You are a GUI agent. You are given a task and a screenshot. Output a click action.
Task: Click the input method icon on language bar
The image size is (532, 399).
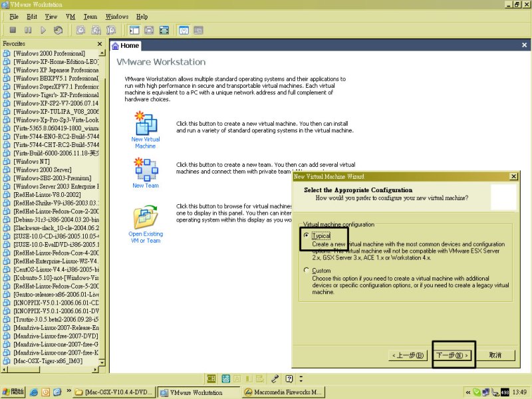pos(225,378)
